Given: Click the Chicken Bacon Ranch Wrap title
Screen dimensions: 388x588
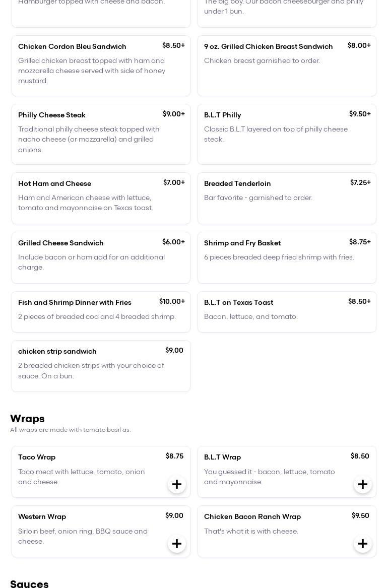Looking at the screenshot, I should point(252,516).
